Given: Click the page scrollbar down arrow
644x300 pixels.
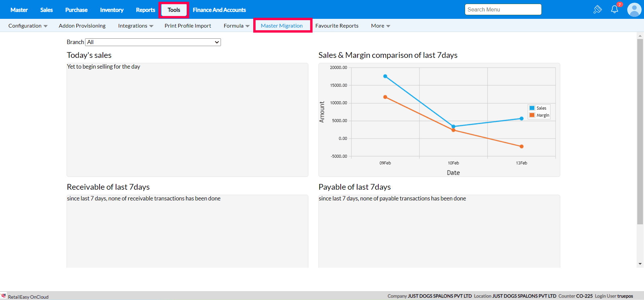Looking at the screenshot, I should pos(640,264).
